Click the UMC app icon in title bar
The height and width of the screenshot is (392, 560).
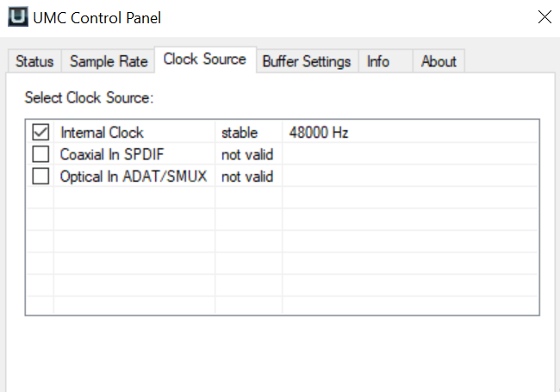point(18,16)
